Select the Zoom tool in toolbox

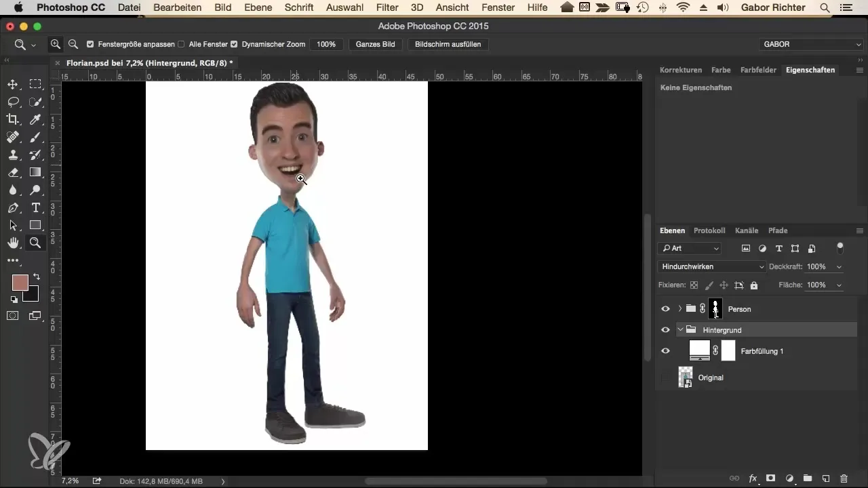35,243
